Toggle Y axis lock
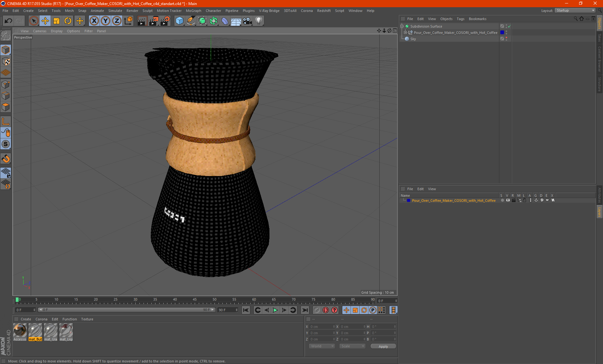The image size is (603, 364). click(106, 21)
